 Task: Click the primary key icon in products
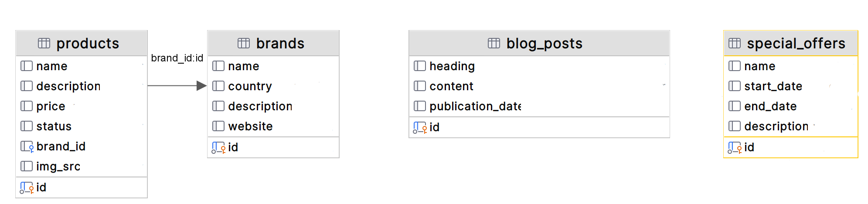coord(27,188)
